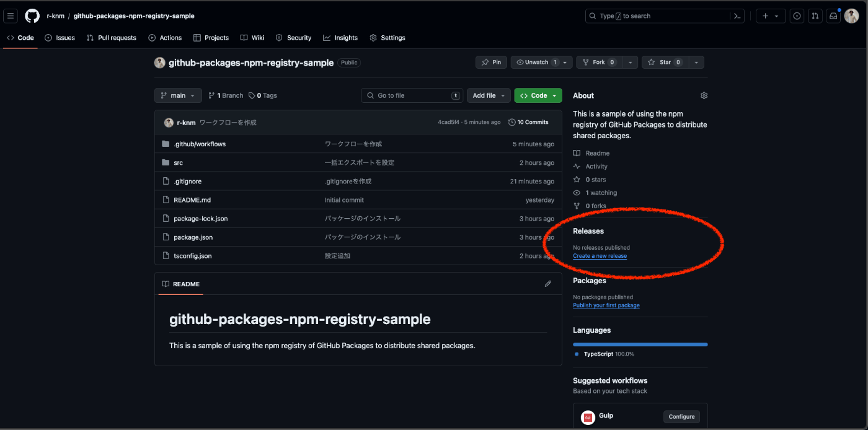
Task: Expand the Add file dropdown
Action: tap(489, 95)
